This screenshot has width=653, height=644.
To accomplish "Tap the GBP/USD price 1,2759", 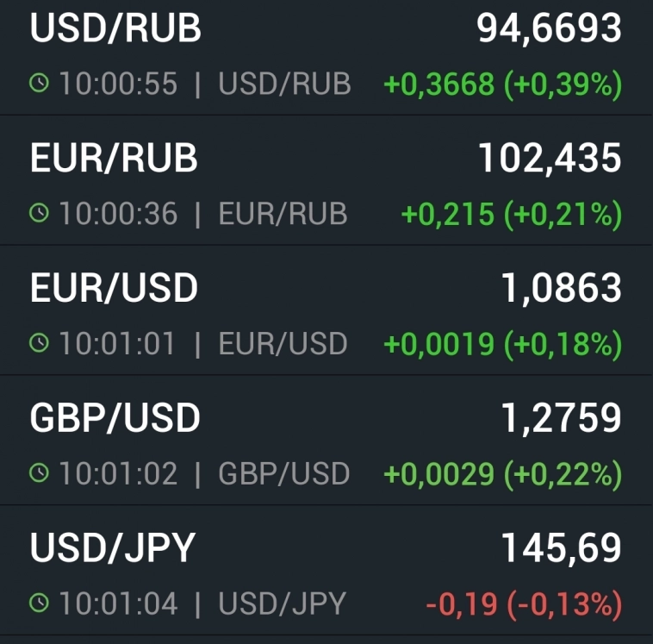I will point(561,418).
